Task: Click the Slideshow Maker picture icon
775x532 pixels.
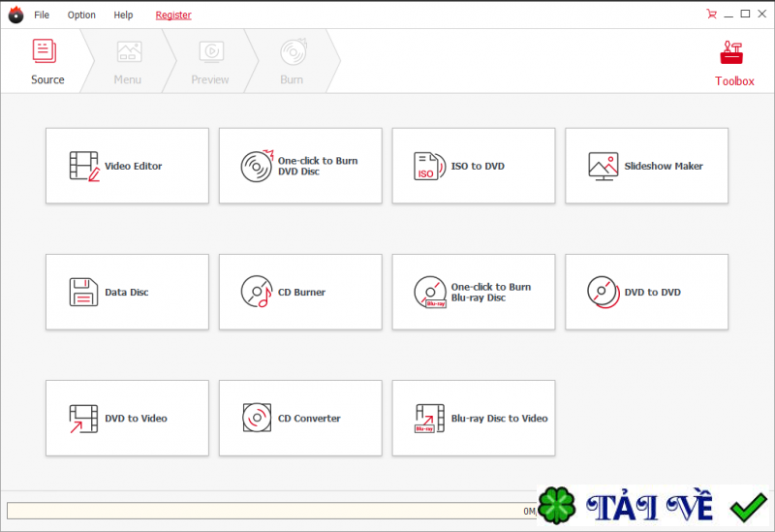Action: [x=603, y=166]
